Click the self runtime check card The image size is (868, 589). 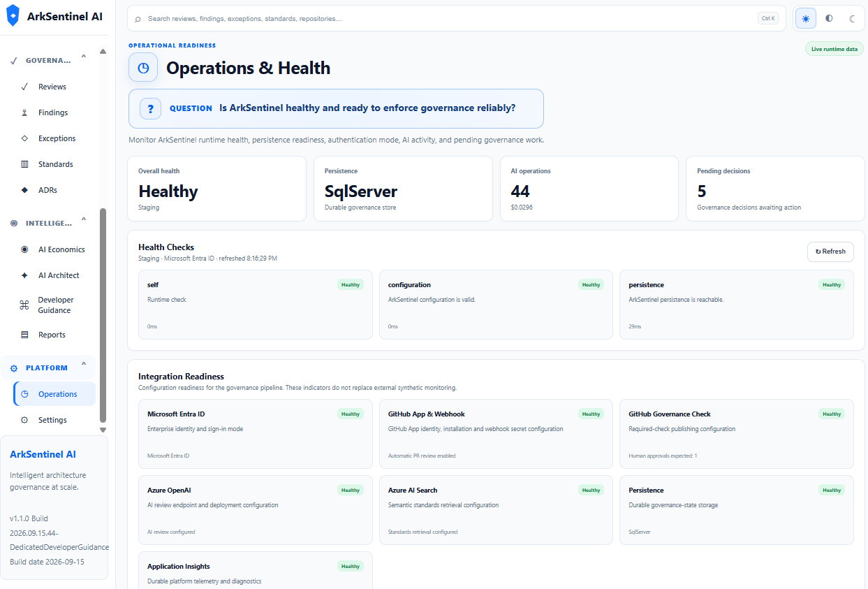point(256,305)
